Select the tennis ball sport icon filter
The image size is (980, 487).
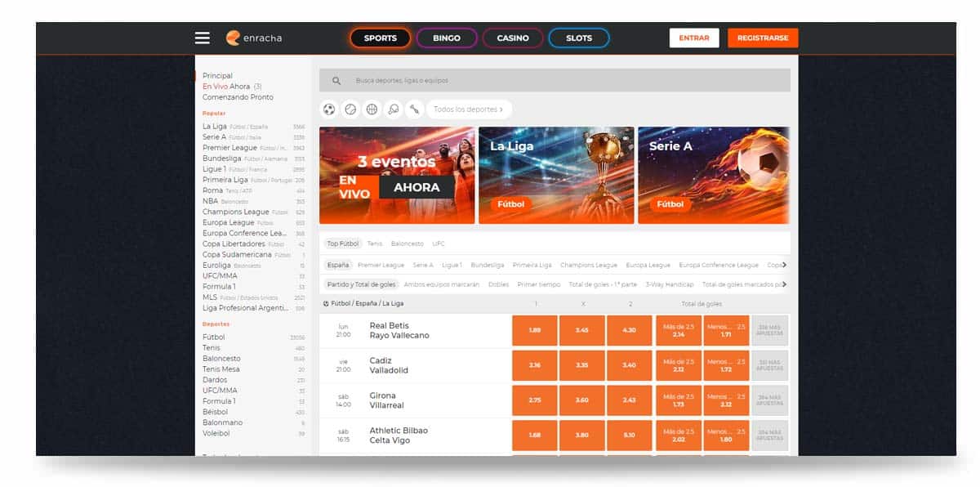click(350, 109)
